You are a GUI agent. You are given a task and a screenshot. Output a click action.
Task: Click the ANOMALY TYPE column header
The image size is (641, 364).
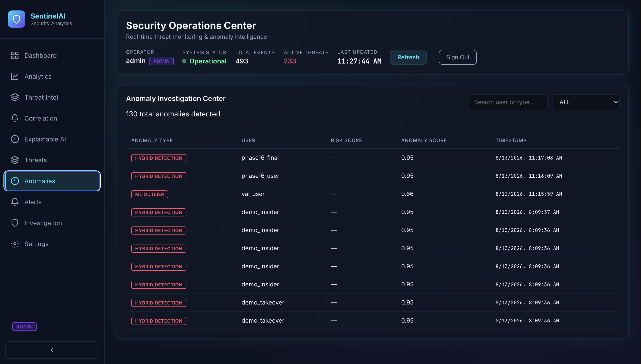(x=152, y=141)
